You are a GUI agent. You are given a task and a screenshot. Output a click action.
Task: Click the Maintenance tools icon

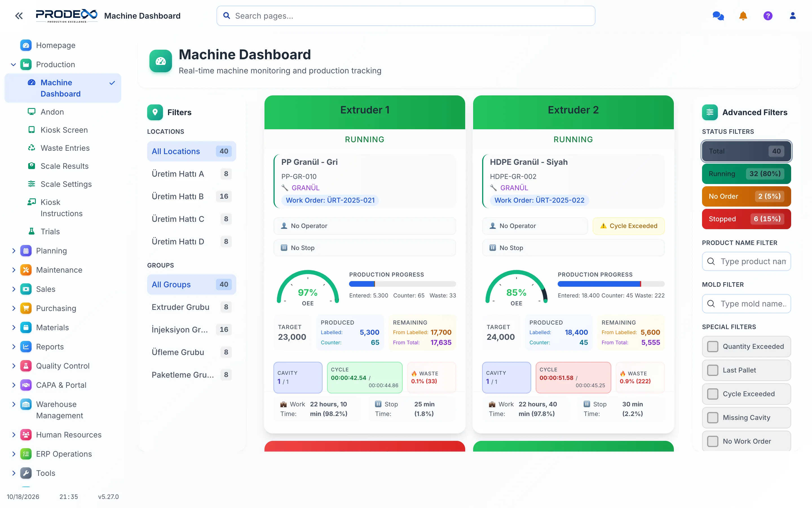[26, 270]
